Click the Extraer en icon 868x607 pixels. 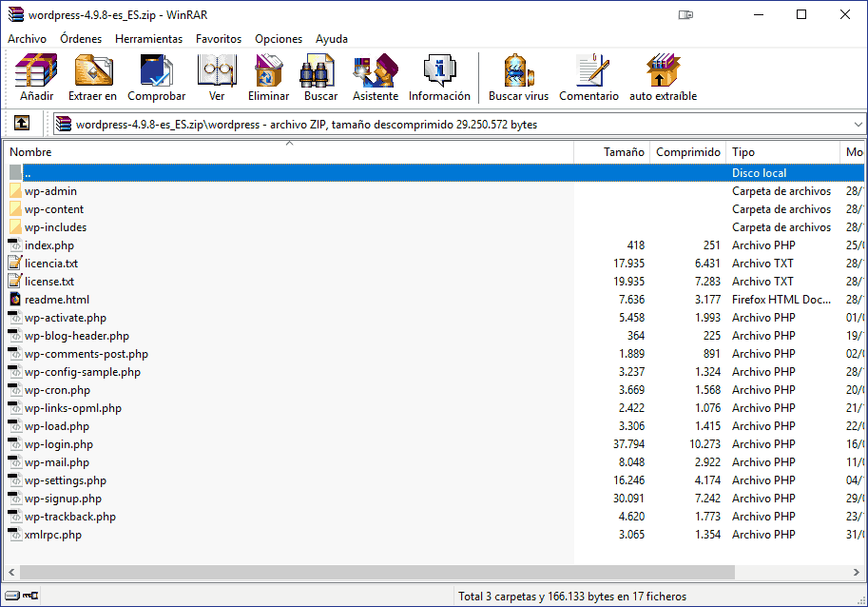(x=92, y=78)
